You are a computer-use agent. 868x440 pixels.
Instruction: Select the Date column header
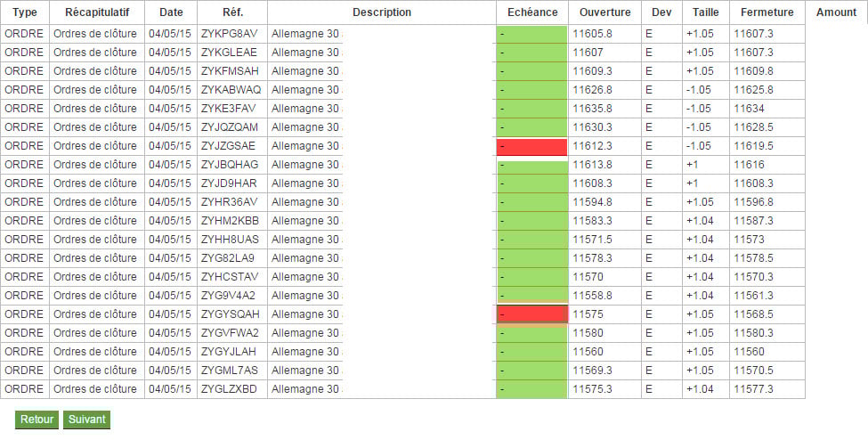pos(171,12)
